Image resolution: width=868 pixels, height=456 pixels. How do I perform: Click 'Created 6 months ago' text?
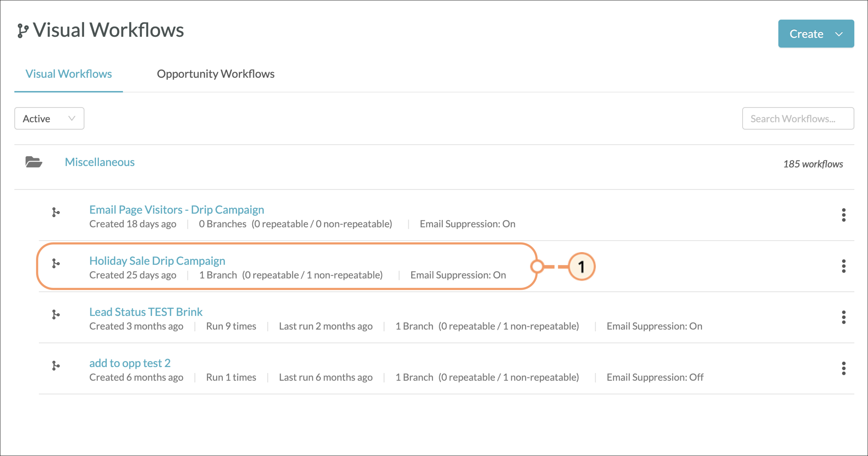point(136,378)
